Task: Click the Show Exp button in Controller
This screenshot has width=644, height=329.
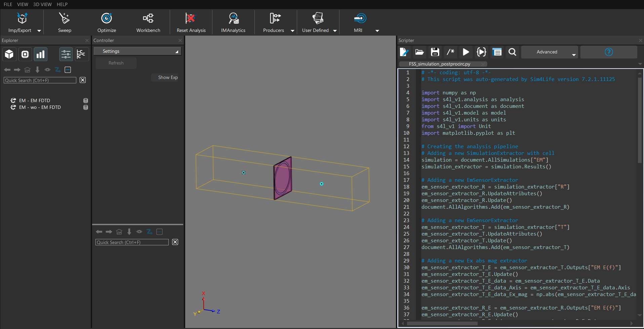Action: (168, 77)
